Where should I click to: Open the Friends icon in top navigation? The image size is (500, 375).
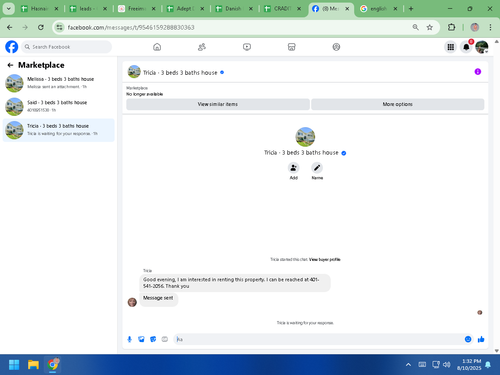pyautogui.click(x=202, y=47)
